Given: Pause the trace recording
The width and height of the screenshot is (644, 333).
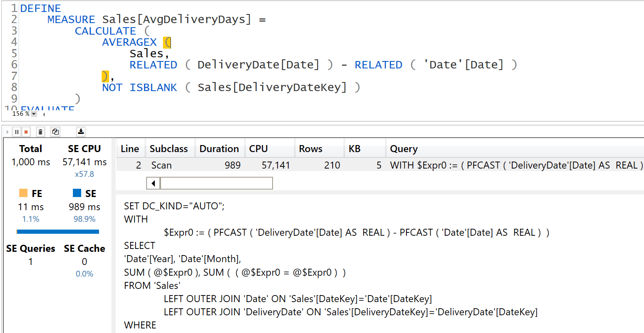Looking at the screenshot, I should [16, 131].
